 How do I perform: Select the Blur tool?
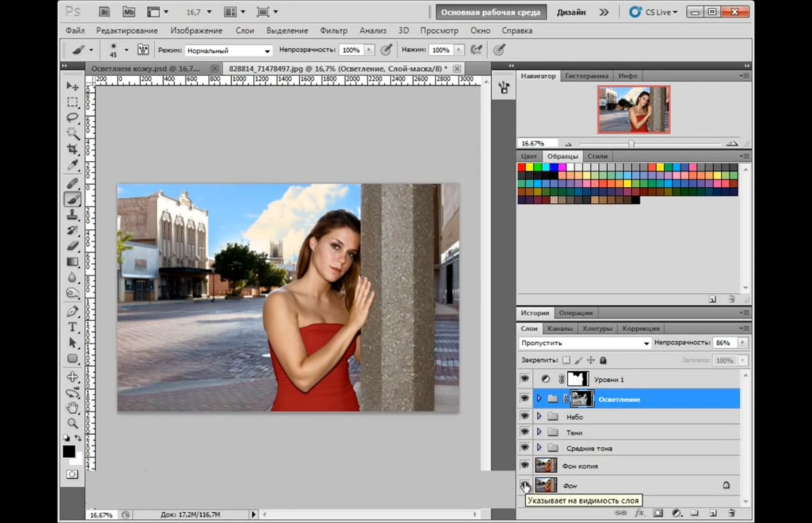(72, 277)
